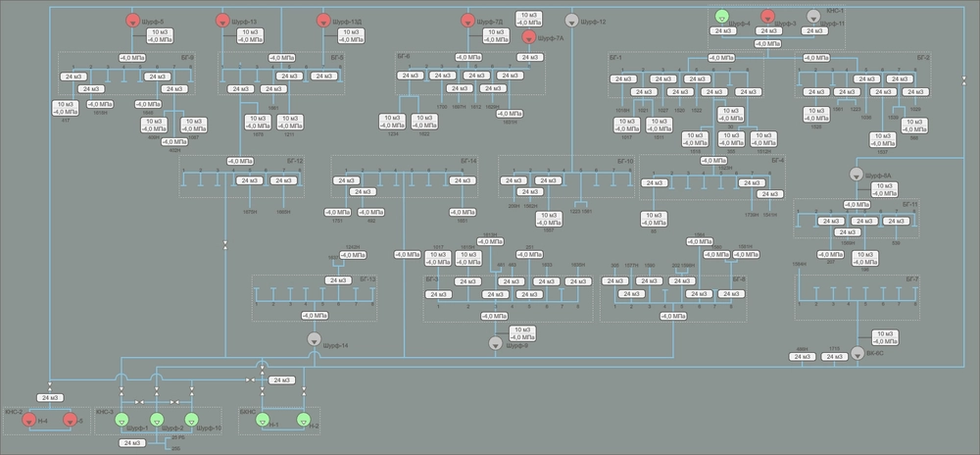Click the red Шурф-5 pump icon
Screen dimensions: 980x455
click(133, 21)
